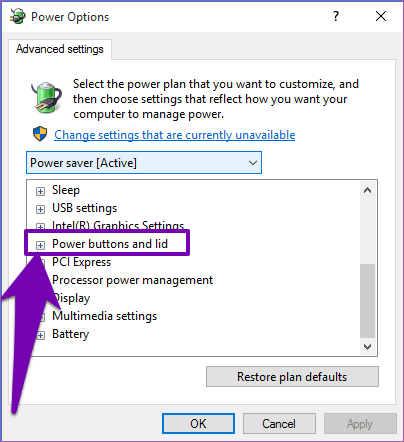The image size is (404, 442).
Task: Click the green battery plug icon
Action: (47, 97)
